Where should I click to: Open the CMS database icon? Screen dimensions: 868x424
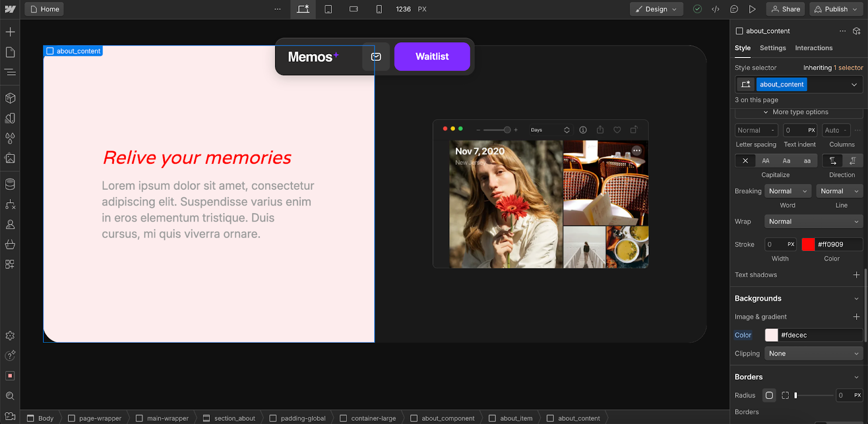(x=10, y=184)
